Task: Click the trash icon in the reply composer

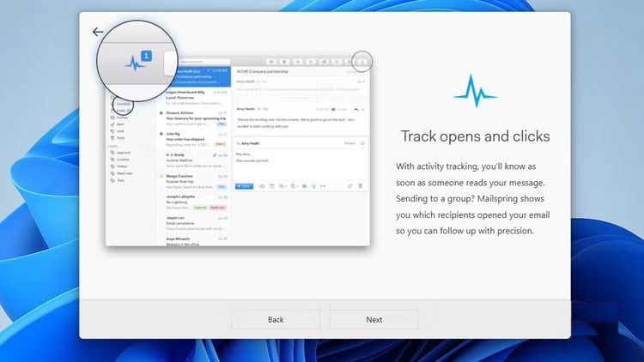Action: tap(361, 185)
